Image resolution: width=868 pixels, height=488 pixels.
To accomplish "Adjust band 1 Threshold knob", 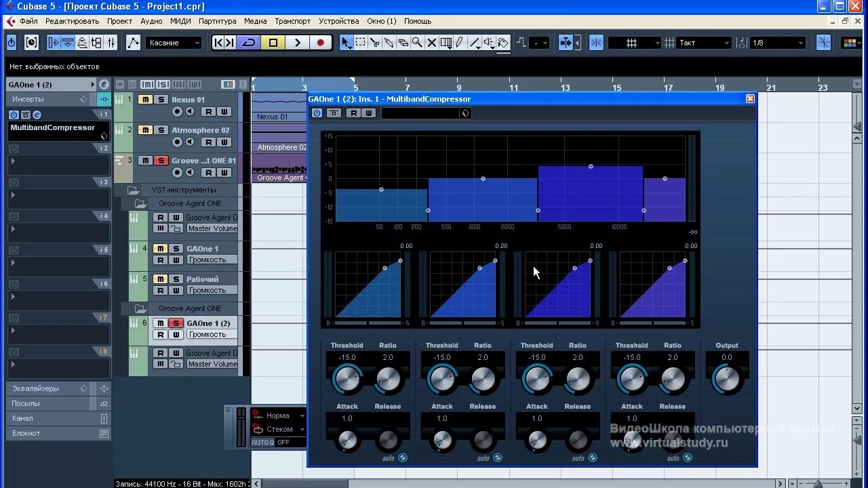I will coord(347,378).
